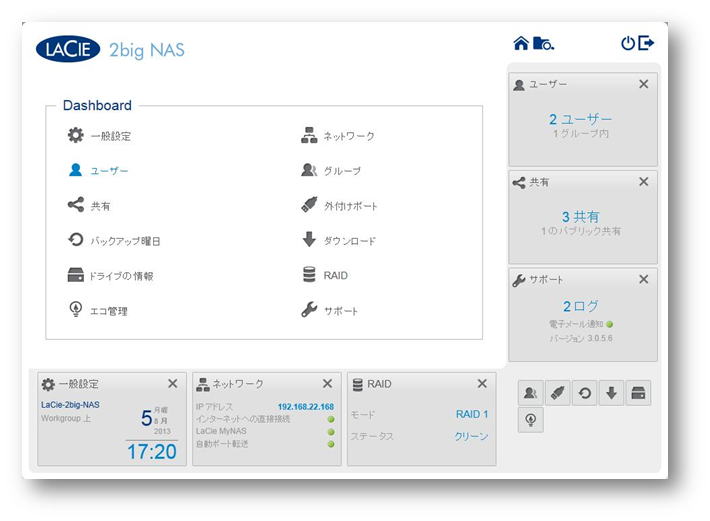Close the ネットワーク widget

coord(327,383)
